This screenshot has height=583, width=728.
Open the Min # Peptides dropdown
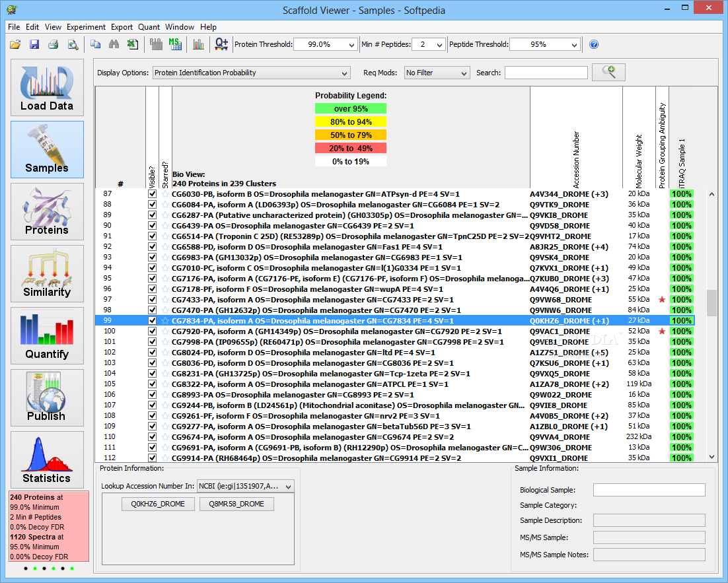[x=439, y=44]
